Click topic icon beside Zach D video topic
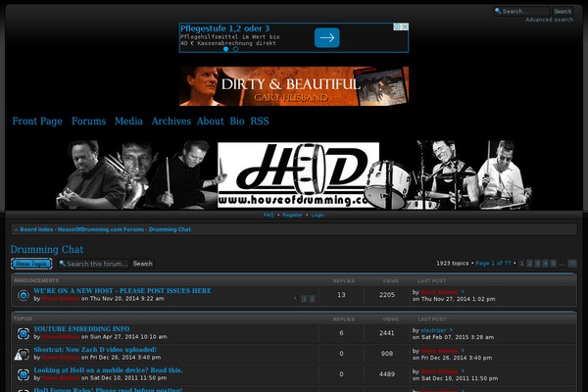 (22, 354)
